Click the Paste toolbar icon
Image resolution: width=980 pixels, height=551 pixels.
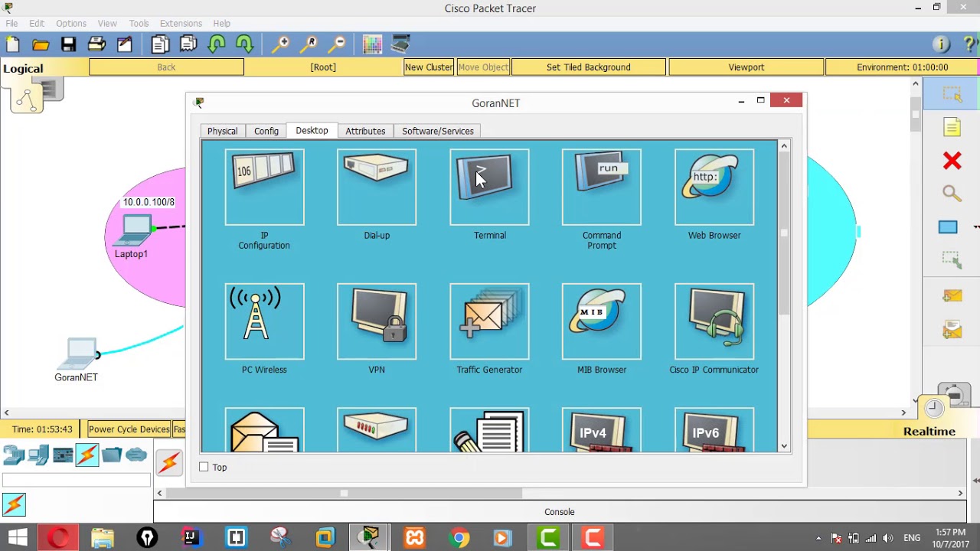click(x=188, y=44)
